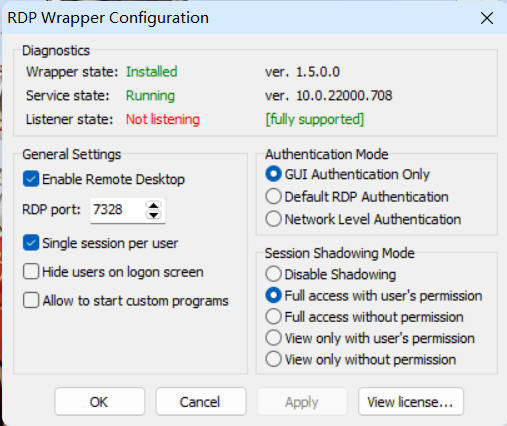Decrease RDP port with down arrow
The width and height of the screenshot is (507, 426).
[154, 214]
